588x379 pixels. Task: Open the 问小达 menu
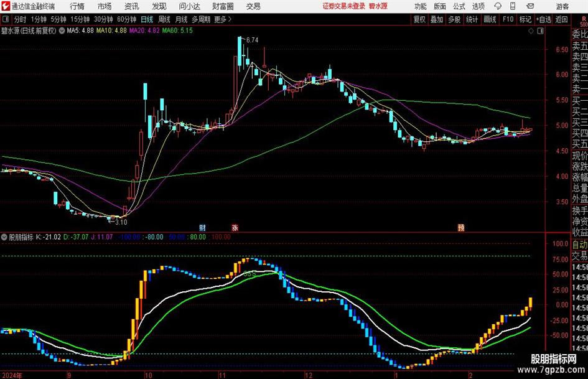pyautogui.click(x=189, y=6)
